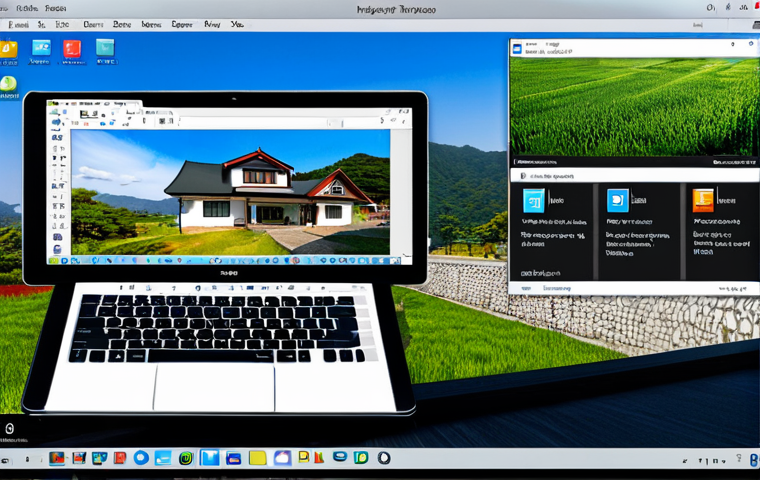Click the black ring icon in the taskbar
The height and width of the screenshot is (480, 760).
[384, 458]
